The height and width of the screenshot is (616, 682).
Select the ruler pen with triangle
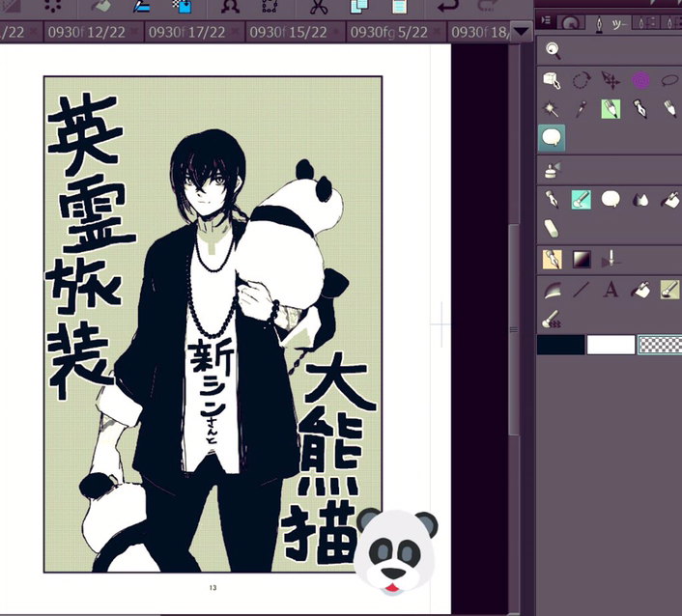point(611,260)
